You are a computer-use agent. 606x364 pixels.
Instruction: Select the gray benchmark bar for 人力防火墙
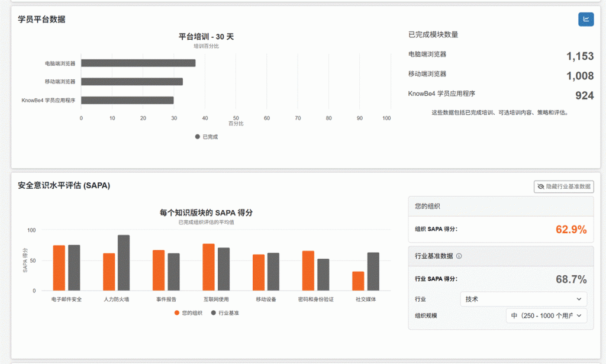point(124,263)
